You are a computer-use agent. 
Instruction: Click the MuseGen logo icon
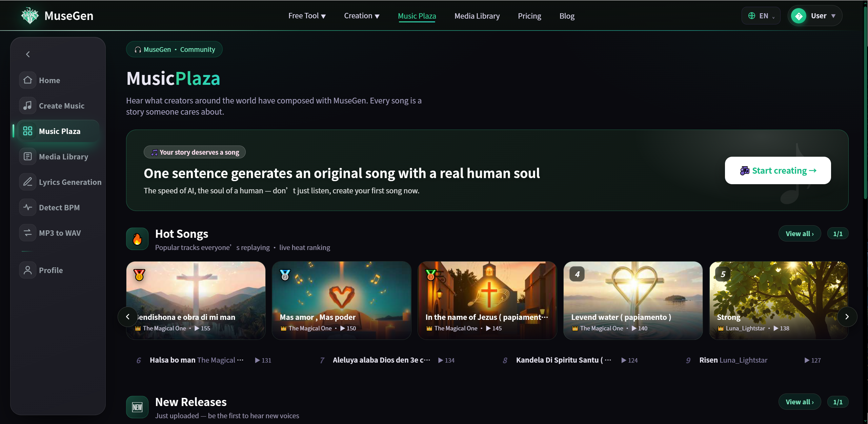[x=30, y=16]
